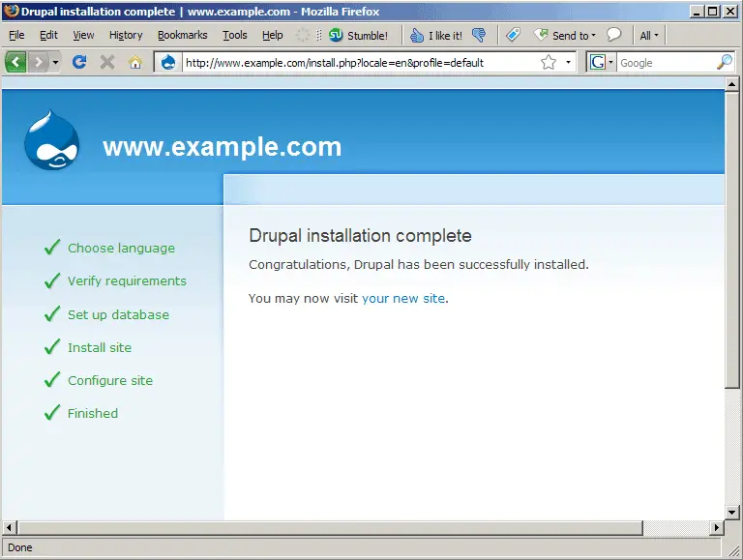Image resolution: width=743 pixels, height=560 pixels.
Task: Go back with the green Back arrow
Action: (15, 62)
